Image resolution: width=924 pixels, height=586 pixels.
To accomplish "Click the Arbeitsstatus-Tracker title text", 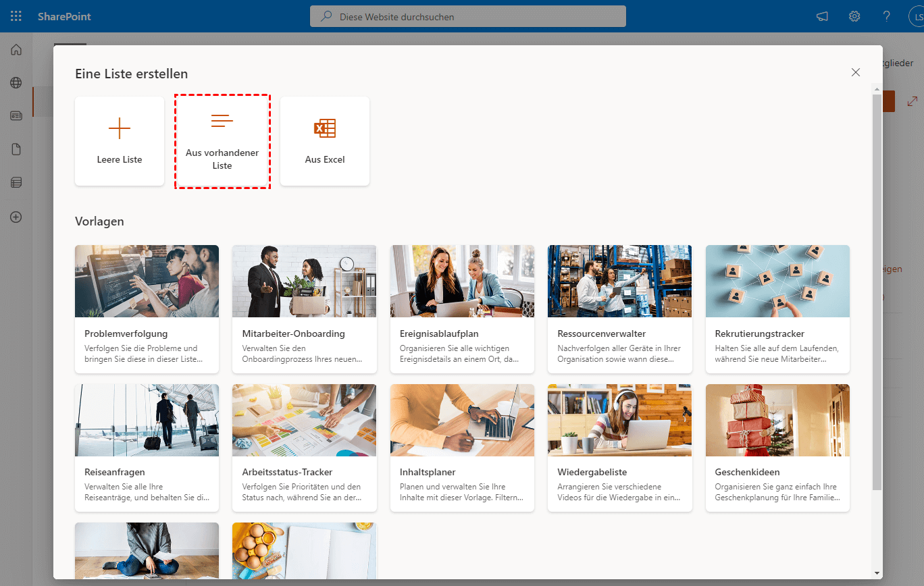I will click(288, 472).
